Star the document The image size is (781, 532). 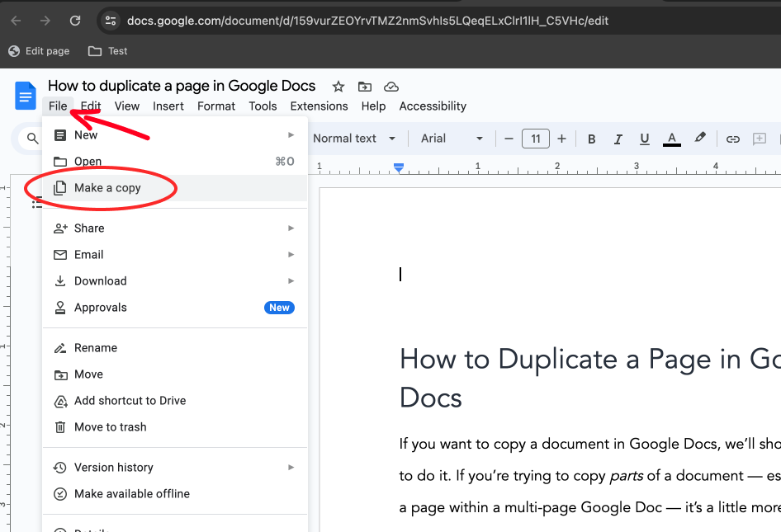point(338,87)
